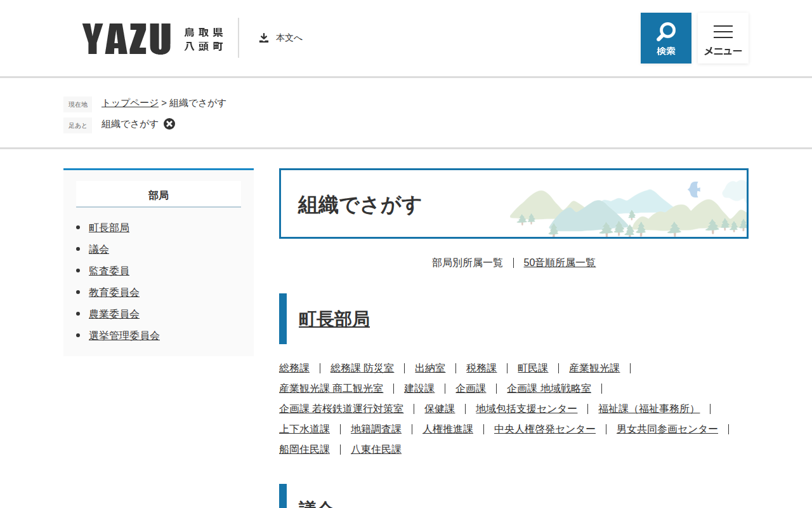Screen dimensions: 812x508
Task: Open the 検索 search button
Action: pyautogui.click(x=666, y=38)
